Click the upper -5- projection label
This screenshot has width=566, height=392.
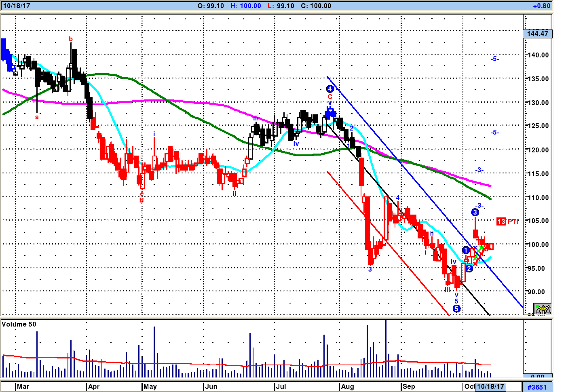(494, 59)
